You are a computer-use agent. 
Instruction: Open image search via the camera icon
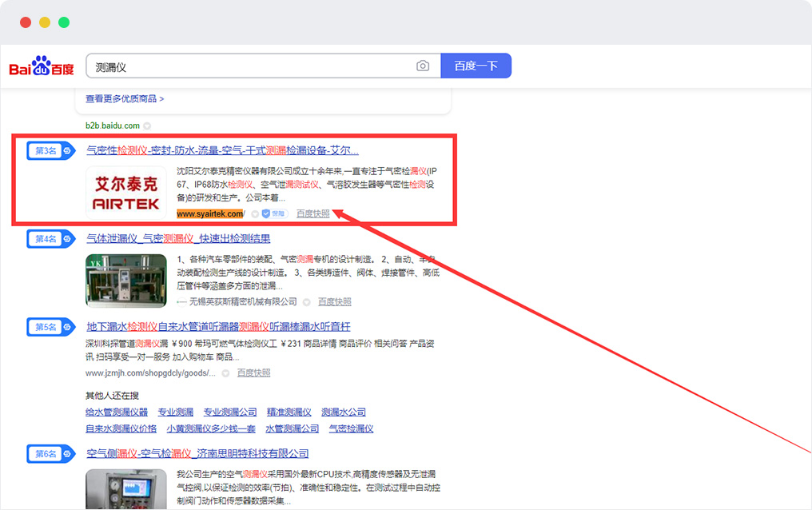click(x=423, y=66)
